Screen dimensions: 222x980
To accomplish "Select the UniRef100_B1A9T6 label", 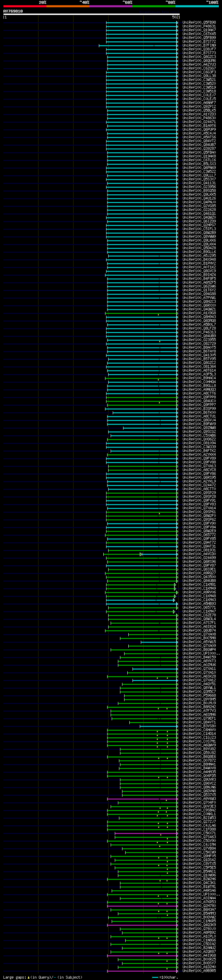I will [x=199, y=125].
